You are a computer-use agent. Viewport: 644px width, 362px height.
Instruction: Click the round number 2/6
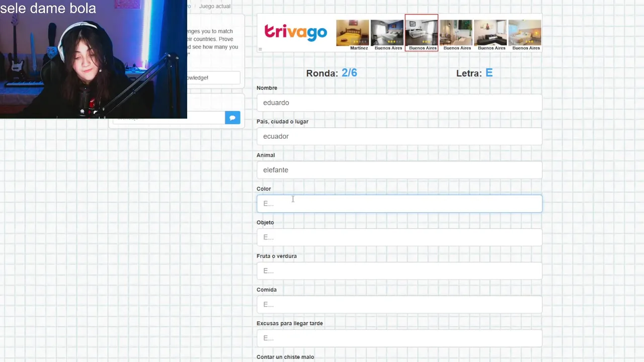pos(349,73)
